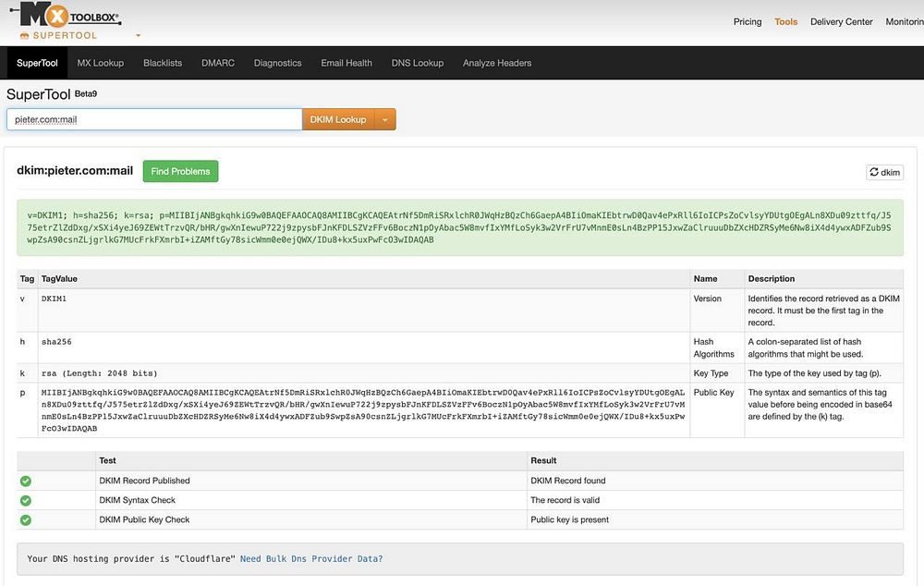Open the MxToolbox logo home link
Screen dimensions: 924x586
click(x=66, y=16)
